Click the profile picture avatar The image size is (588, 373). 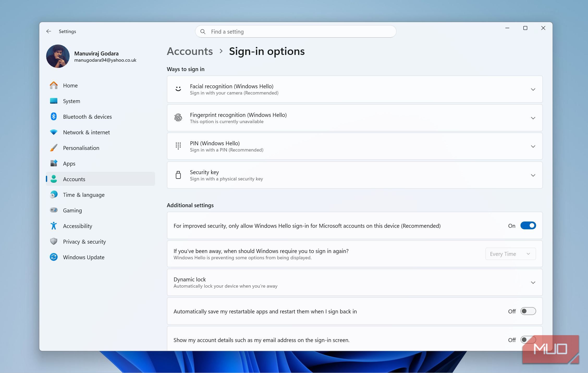(58, 56)
